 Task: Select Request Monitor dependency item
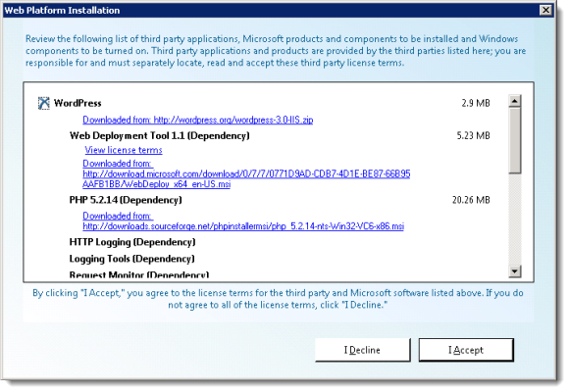[139, 274]
